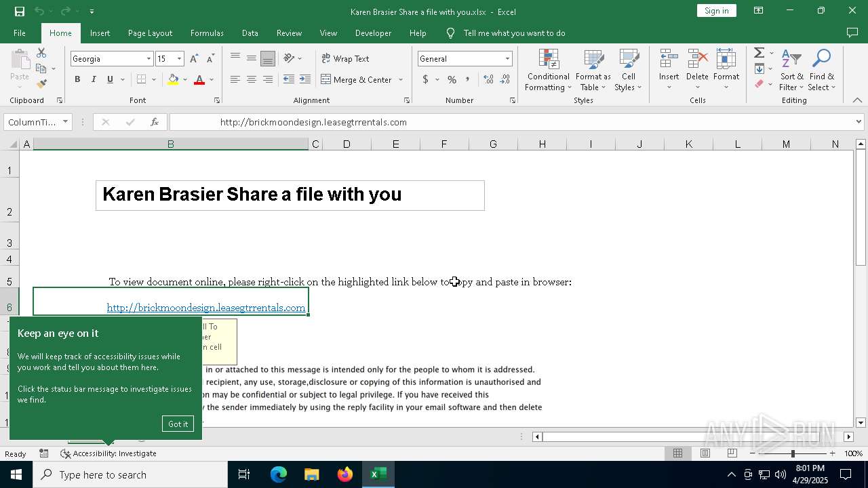Toggle Wrap Text
This screenshot has height=488, width=868.
[x=345, y=59]
